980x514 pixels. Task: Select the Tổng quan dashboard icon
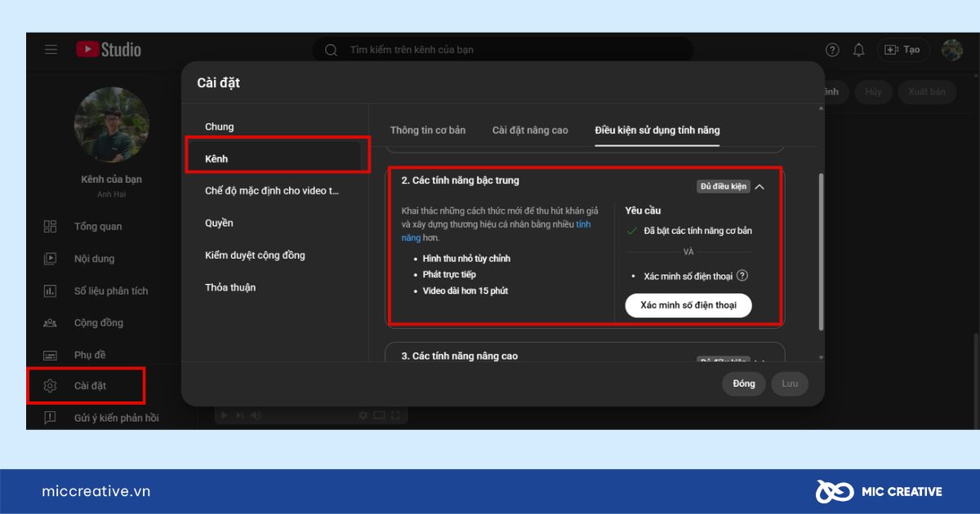pos(51,226)
